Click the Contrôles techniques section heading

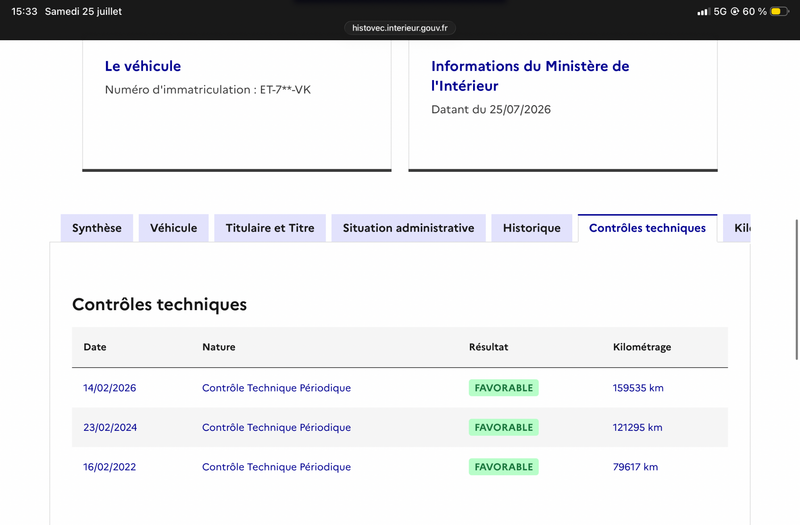(159, 304)
